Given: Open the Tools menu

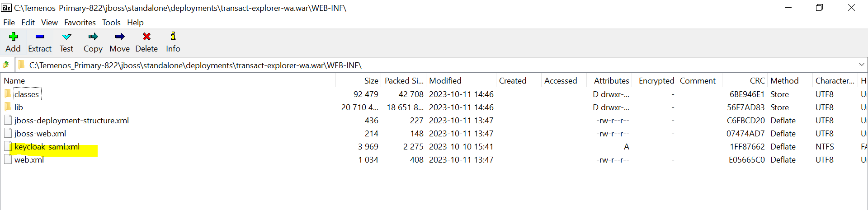Looking at the screenshot, I should 111,23.
